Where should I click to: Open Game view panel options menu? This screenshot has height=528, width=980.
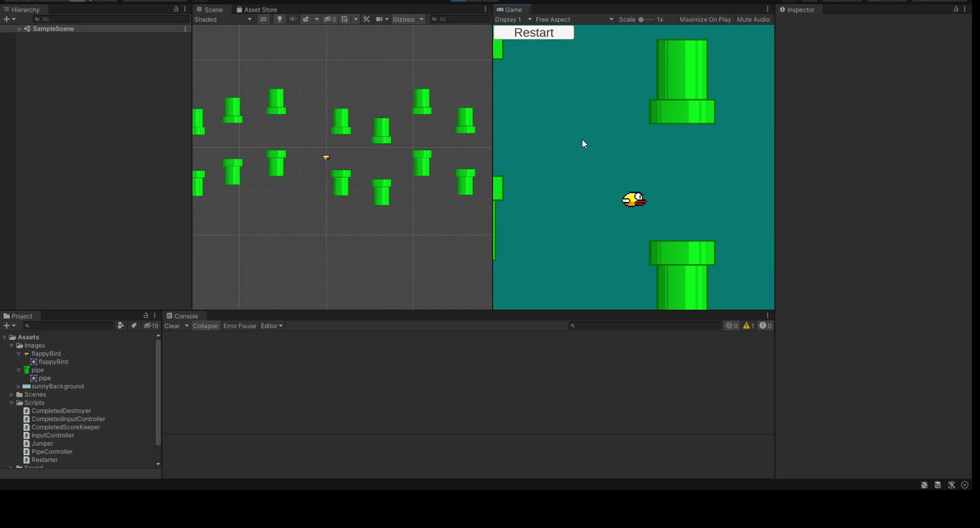pyautogui.click(x=767, y=9)
